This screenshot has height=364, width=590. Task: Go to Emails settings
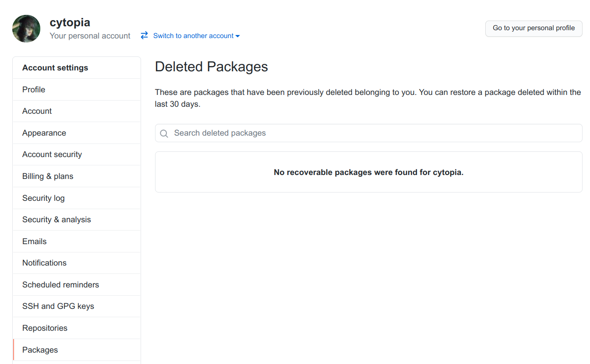tap(35, 241)
